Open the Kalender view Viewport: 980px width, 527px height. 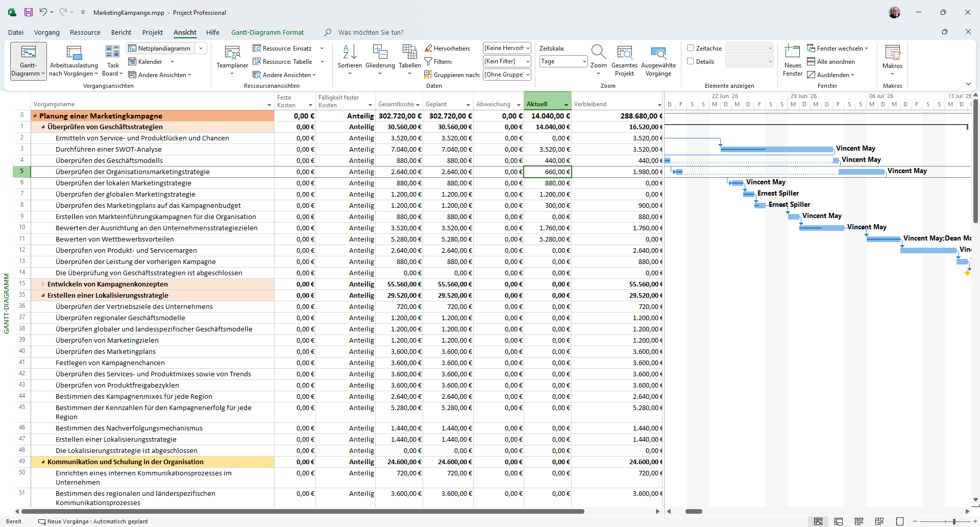coord(145,62)
